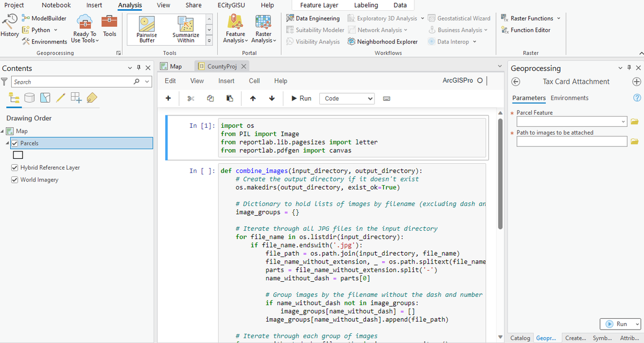
Task: Click the Parcels layer symbol swatch
Action: (18, 155)
